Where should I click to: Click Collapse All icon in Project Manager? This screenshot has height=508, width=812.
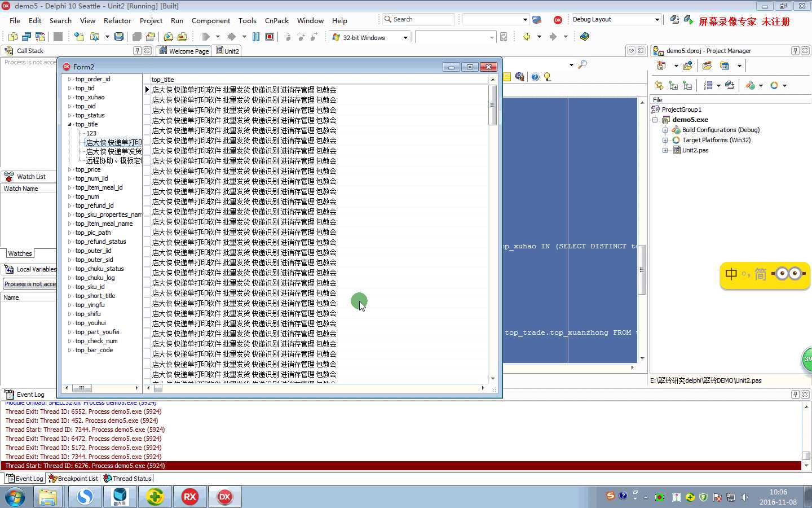(x=687, y=85)
